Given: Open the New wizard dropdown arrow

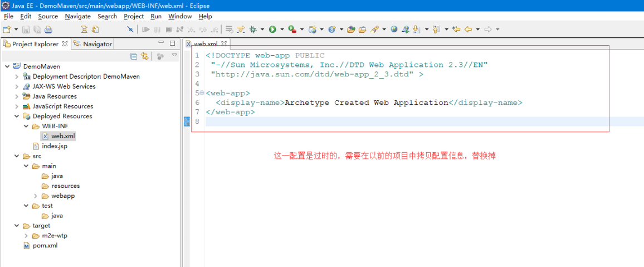Looking at the screenshot, I should [x=16, y=29].
